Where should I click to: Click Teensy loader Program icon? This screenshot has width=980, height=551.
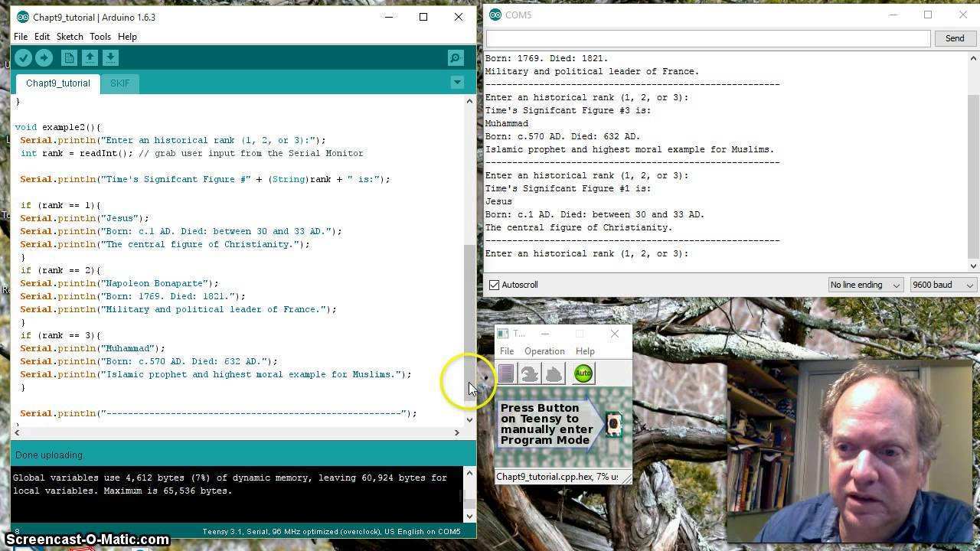[x=529, y=373]
